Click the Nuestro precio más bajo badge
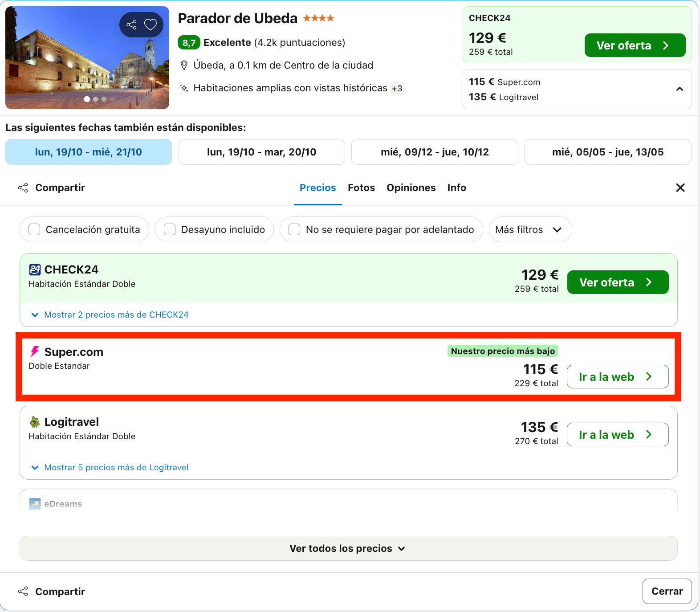 coord(503,351)
